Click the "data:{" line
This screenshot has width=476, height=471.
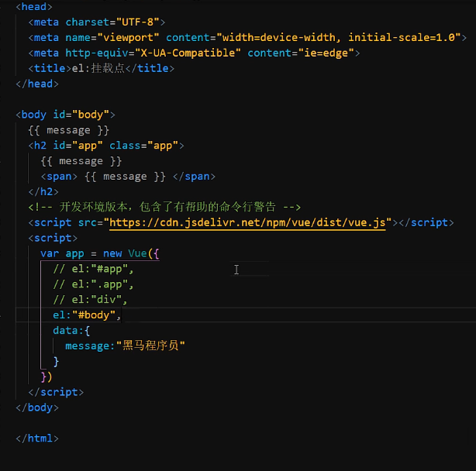[71, 331]
